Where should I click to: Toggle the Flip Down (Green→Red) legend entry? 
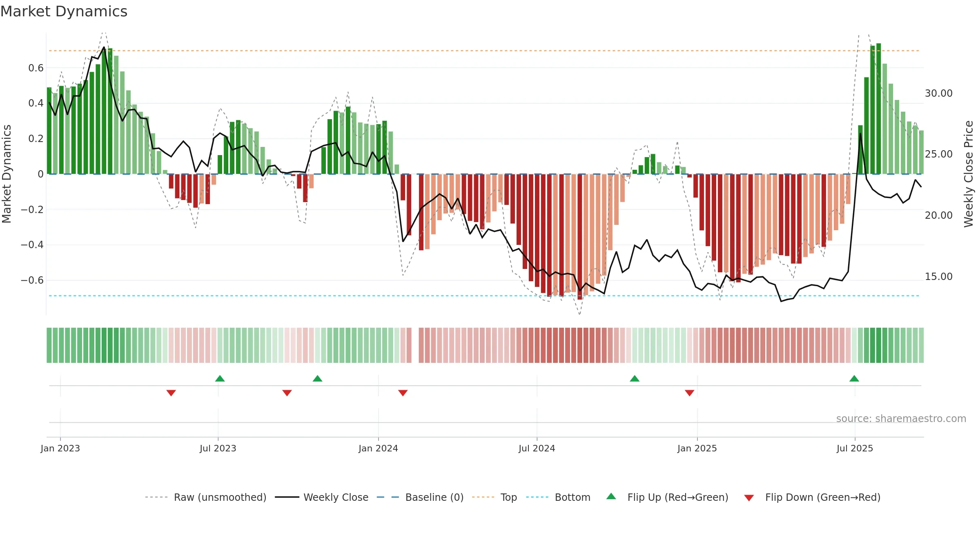click(x=812, y=497)
